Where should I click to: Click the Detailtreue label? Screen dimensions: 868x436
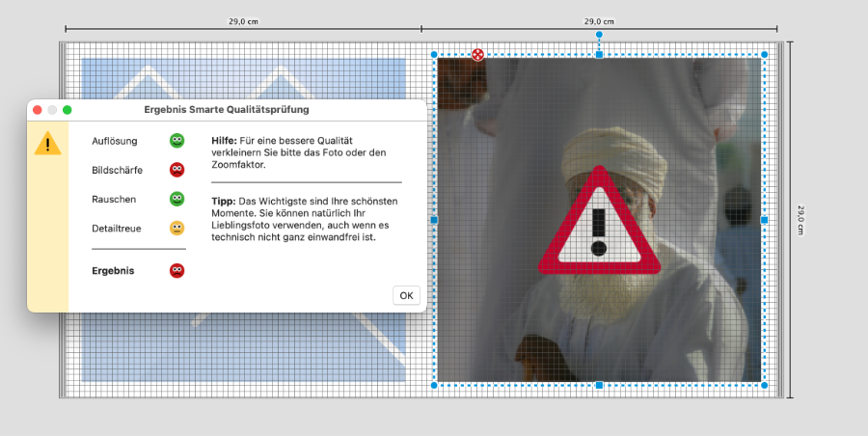(x=117, y=229)
